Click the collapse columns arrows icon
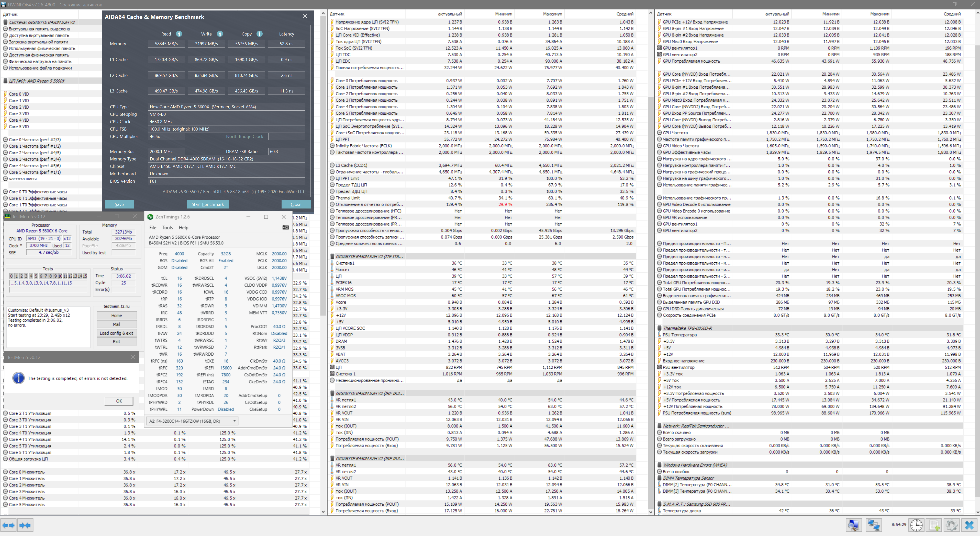The width and height of the screenshot is (980, 536). pos(25,525)
